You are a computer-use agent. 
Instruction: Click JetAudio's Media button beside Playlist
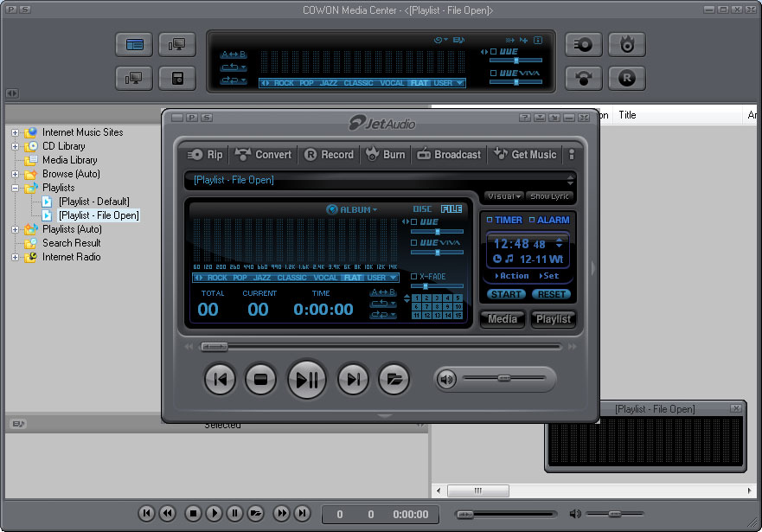(x=503, y=318)
